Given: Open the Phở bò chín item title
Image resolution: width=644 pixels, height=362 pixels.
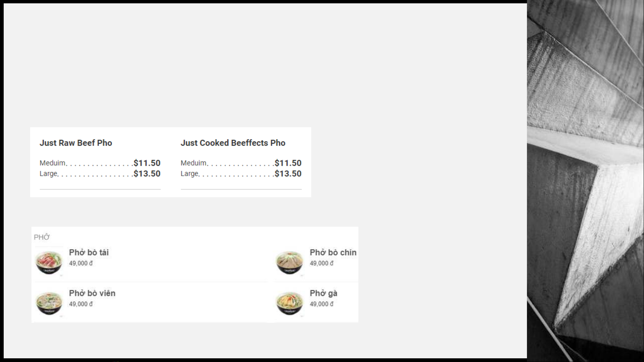Looking at the screenshot, I should [x=333, y=252].
